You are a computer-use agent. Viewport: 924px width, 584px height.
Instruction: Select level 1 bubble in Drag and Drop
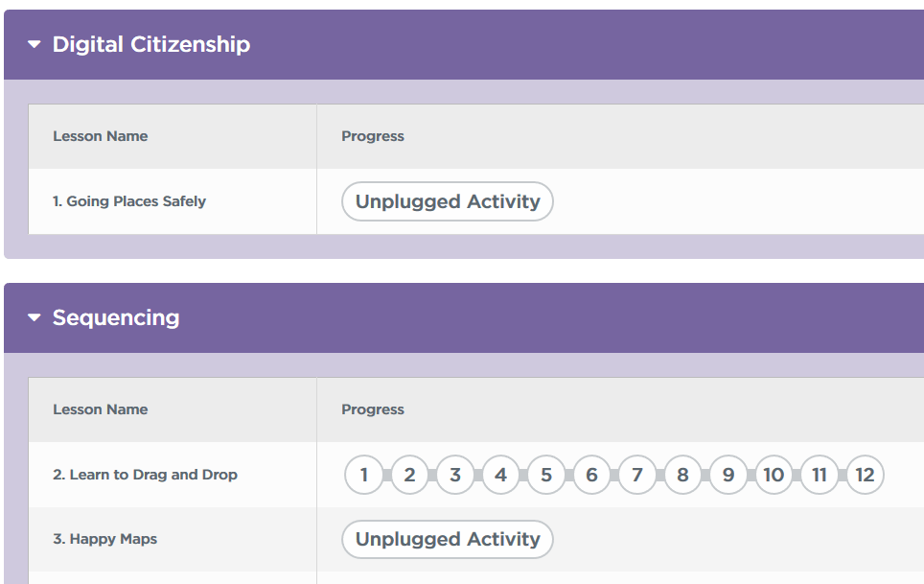(364, 475)
